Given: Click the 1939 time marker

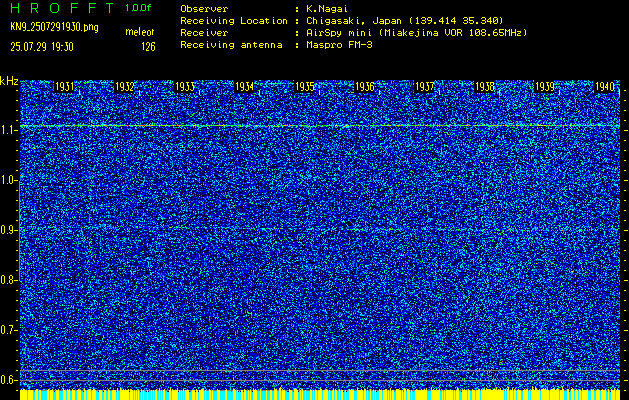Looking at the screenshot, I should [545, 87].
